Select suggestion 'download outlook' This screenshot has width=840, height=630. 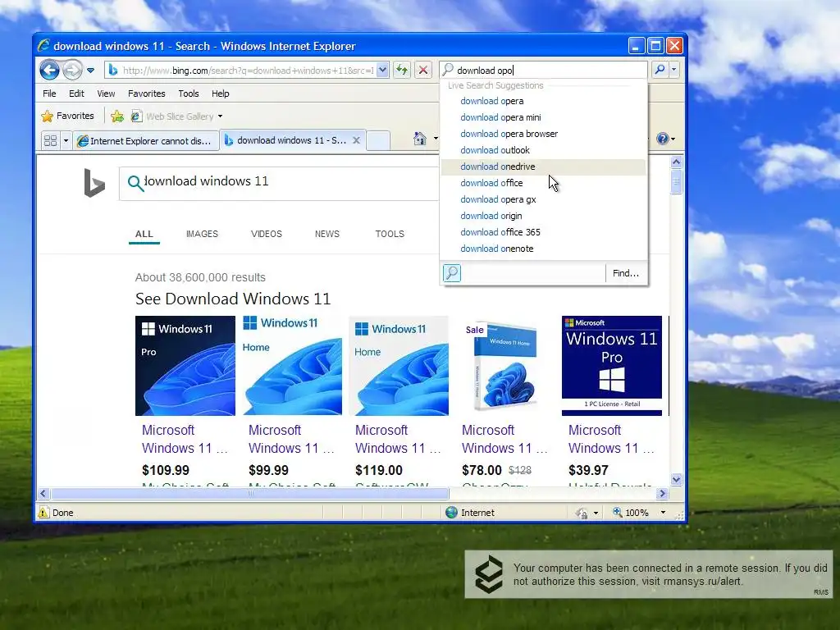coord(543,150)
